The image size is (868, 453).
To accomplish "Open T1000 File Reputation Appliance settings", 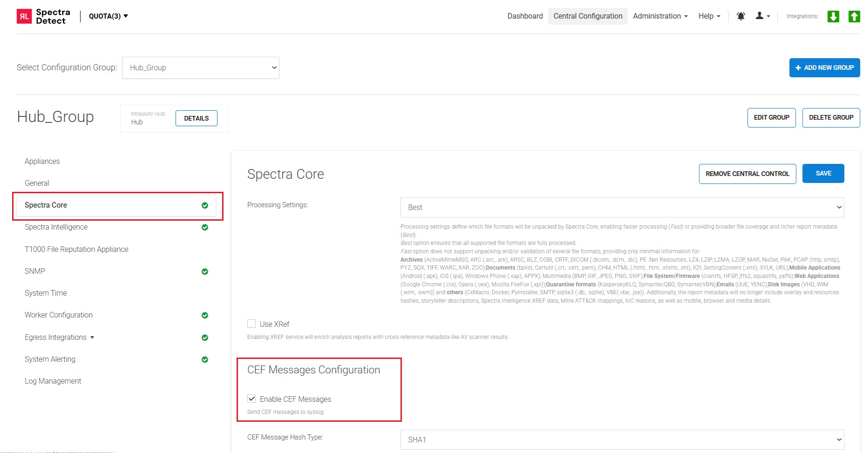I will click(x=76, y=249).
